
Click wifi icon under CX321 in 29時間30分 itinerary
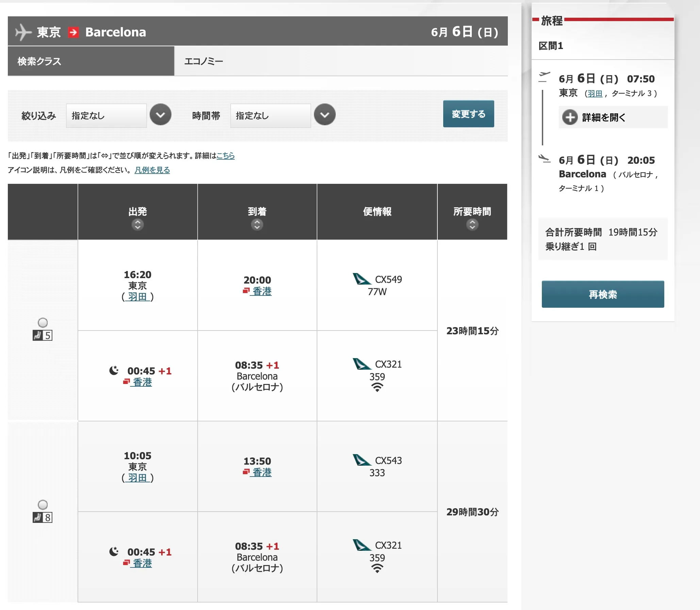point(377,568)
